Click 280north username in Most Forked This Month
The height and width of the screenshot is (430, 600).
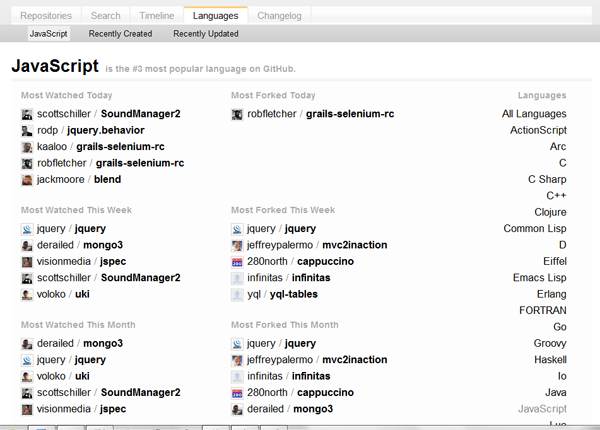267,393
